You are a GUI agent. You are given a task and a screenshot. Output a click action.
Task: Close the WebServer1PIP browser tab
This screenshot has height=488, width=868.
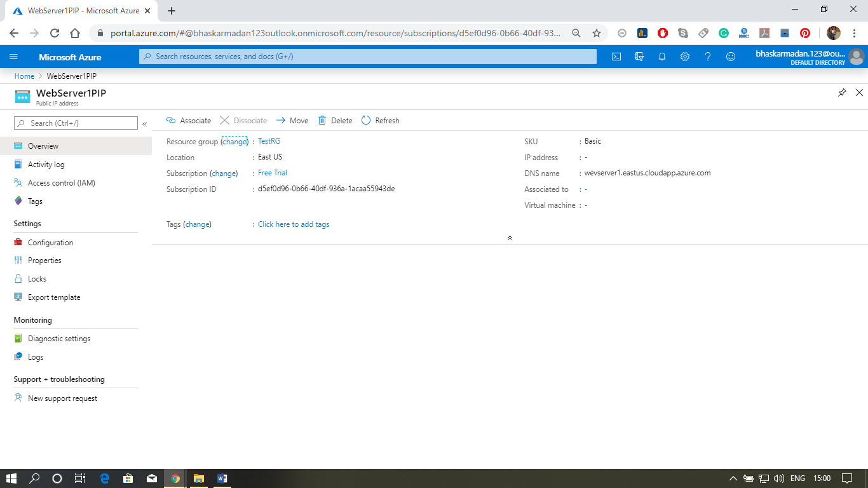147,11
